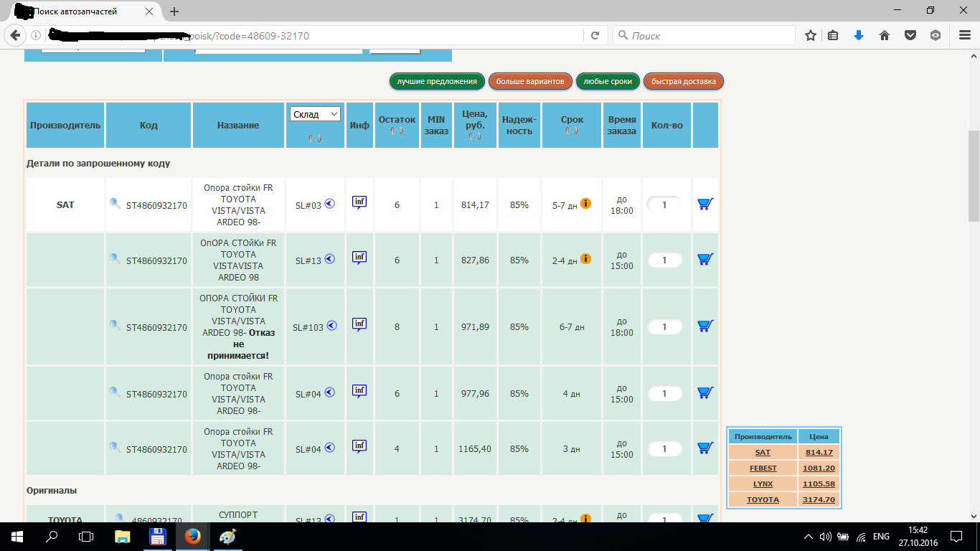
Task: Sort by Цена, руб. column arrows
Action: pos(475,136)
